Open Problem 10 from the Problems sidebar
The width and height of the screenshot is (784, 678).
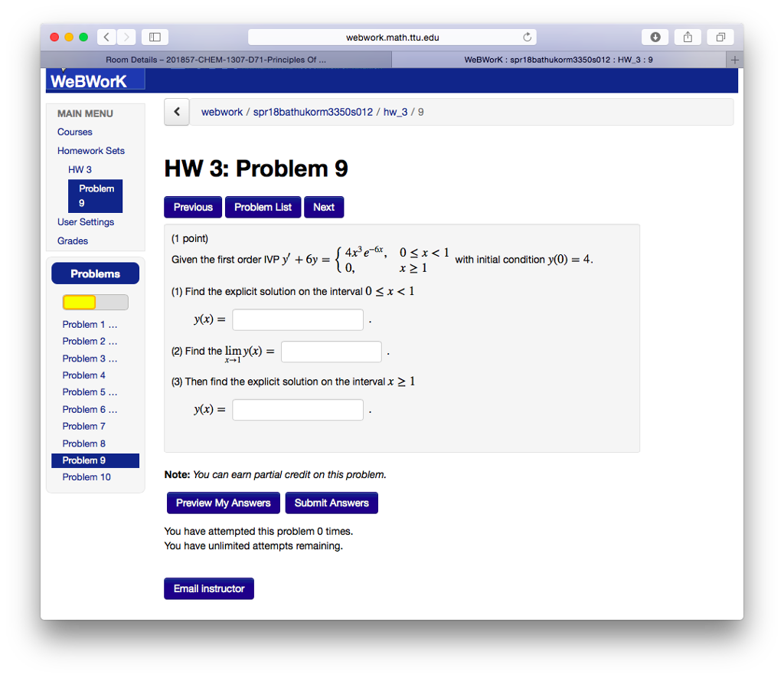coord(87,477)
